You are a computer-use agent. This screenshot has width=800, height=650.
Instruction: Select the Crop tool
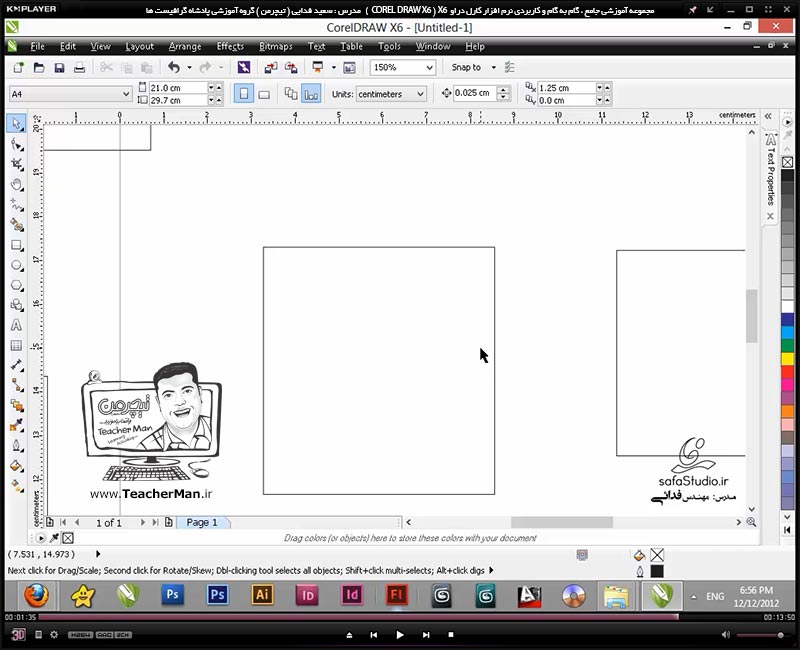coord(16,164)
